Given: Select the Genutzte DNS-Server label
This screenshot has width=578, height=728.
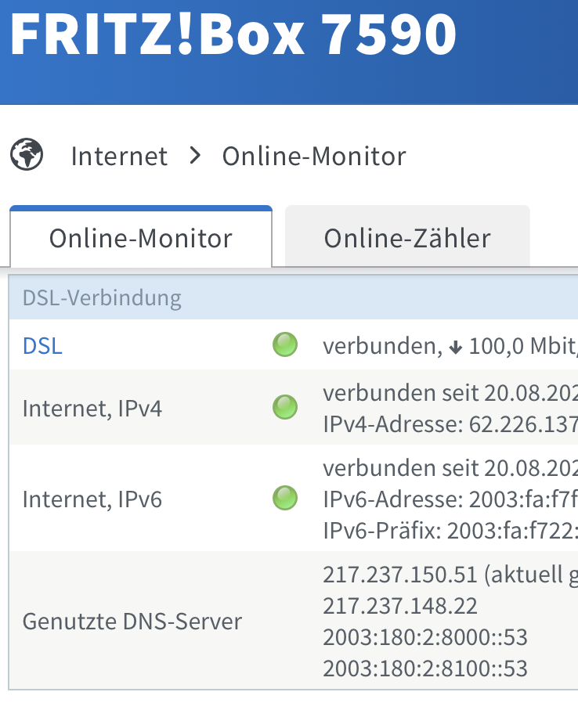Looking at the screenshot, I should [132, 622].
